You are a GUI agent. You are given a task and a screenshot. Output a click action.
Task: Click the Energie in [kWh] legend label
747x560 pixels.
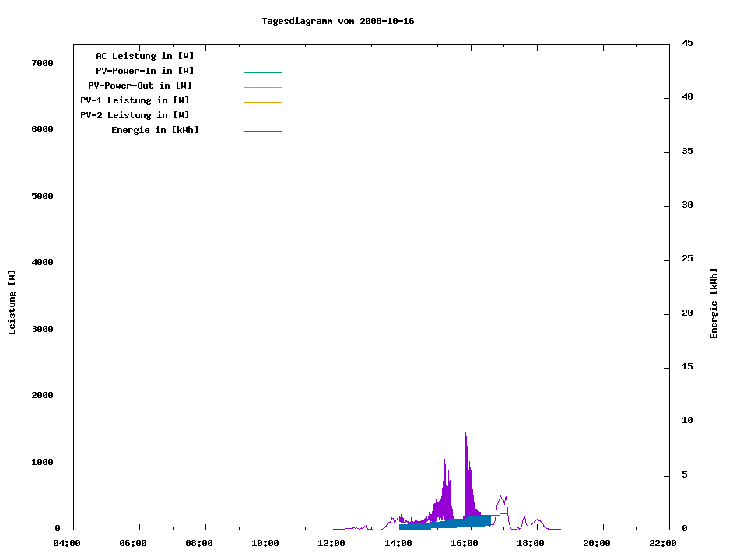click(155, 130)
